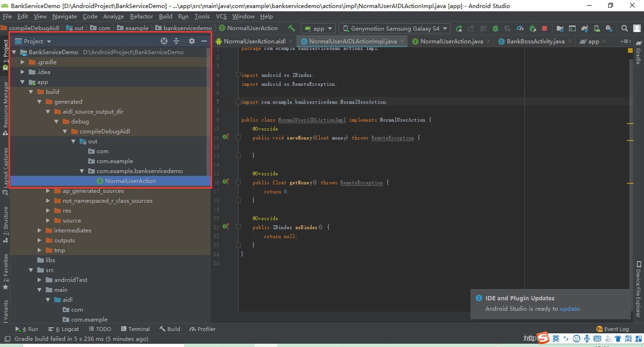Toggle the Terminal tool window
The height and width of the screenshot is (347, 644).
pos(135,329)
